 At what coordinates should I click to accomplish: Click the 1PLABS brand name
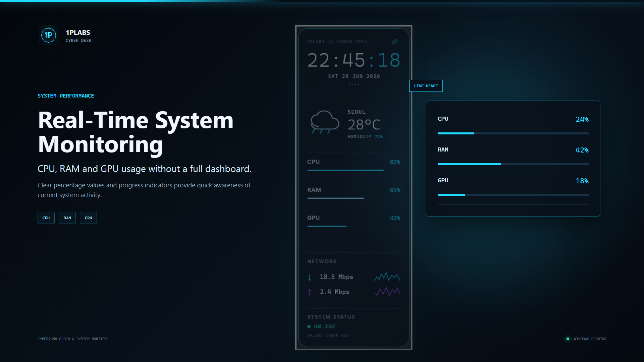coord(78,33)
